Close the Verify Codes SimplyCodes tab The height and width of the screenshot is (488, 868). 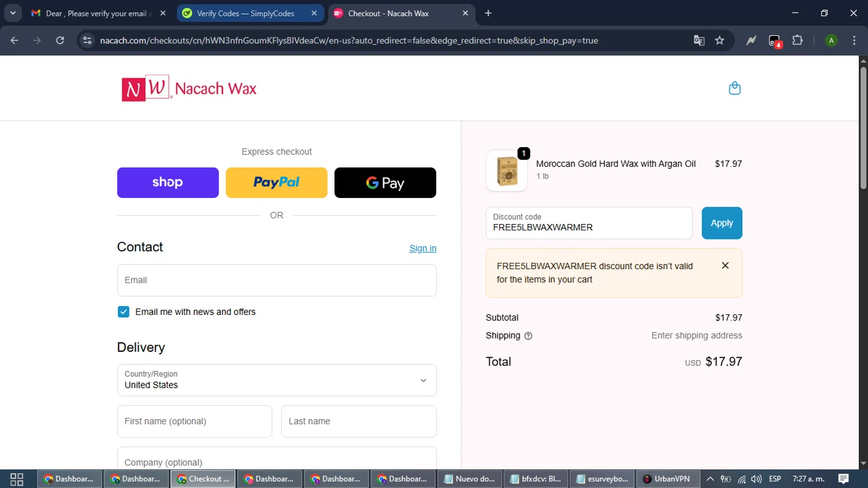coord(314,13)
